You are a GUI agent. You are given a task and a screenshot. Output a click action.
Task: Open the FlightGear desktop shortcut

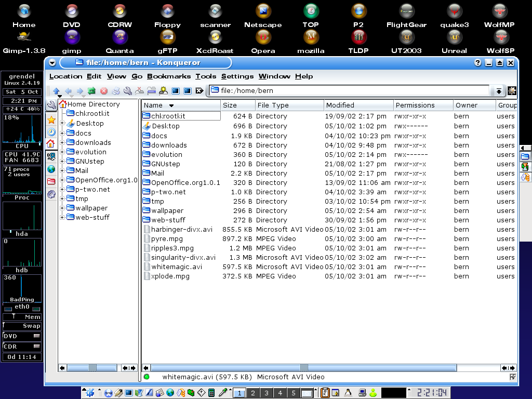406,11
